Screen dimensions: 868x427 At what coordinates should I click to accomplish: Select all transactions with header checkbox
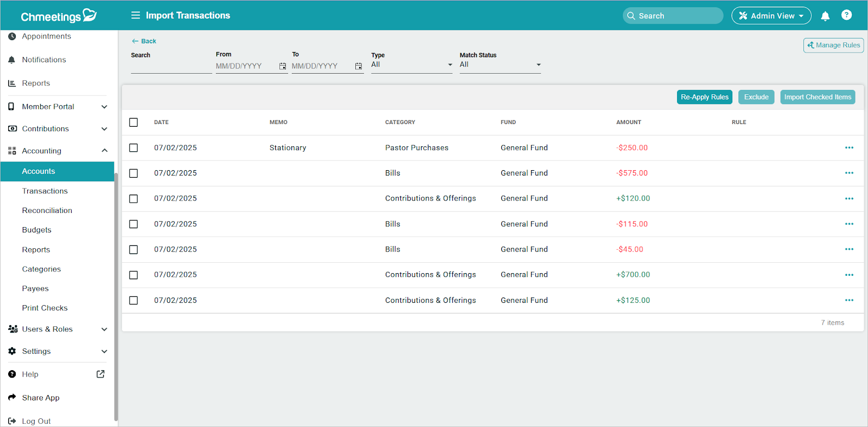point(133,122)
